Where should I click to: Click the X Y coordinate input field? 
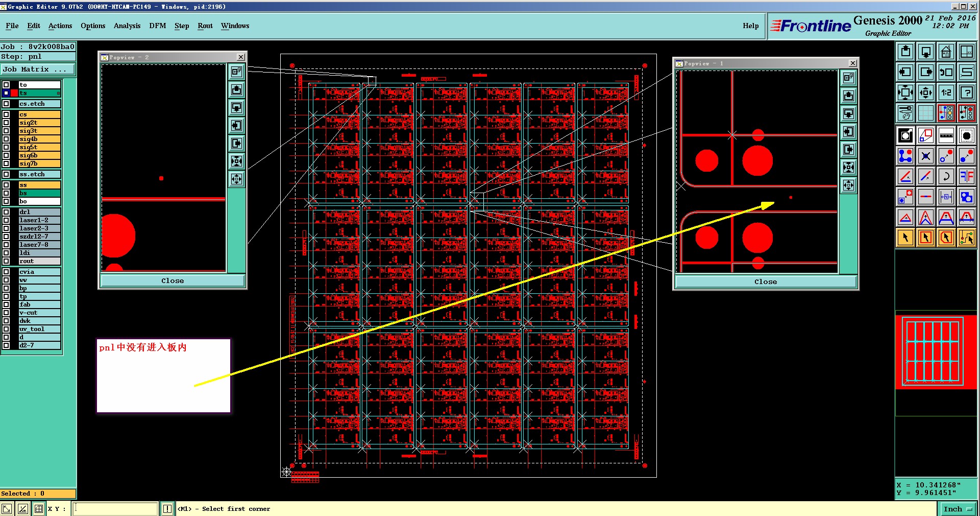point(115,509)
